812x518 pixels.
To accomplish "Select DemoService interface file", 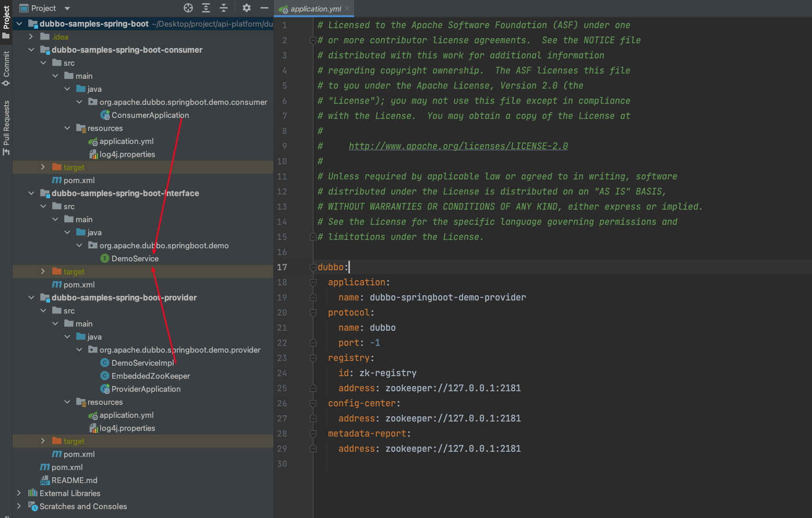I will click(x=135, y=258).
